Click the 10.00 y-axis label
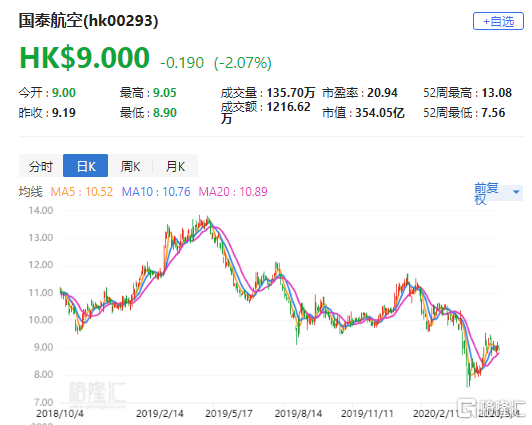The height and width of the screenshot is (425, 532). tap(41, 320)
